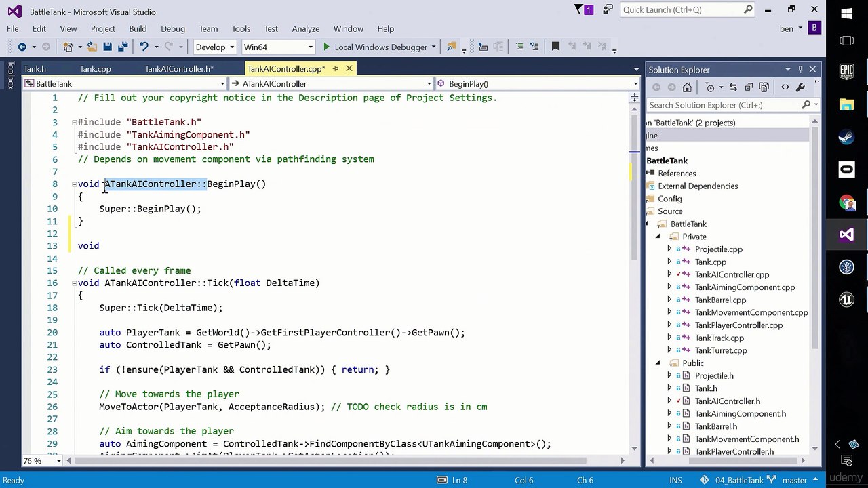The image size is (868, 488).
Task: Open the File menu
Action: click(13, 28)
